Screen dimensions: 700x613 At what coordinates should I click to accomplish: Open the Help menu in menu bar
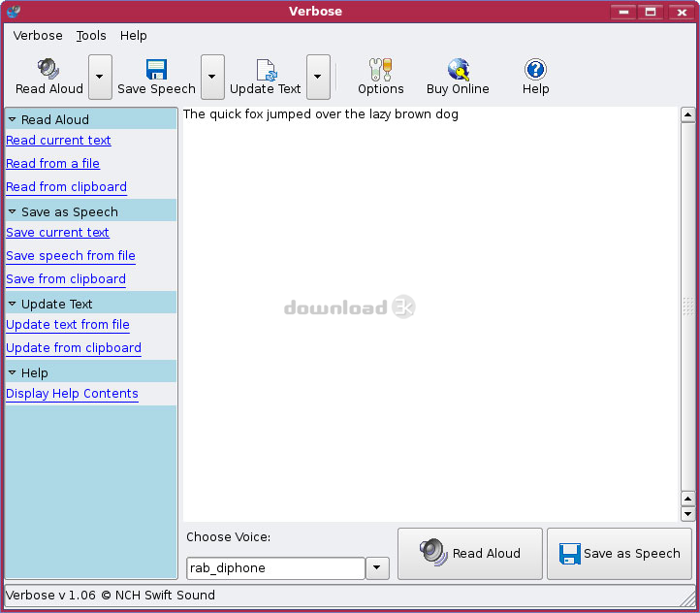click(x=133, y=35)
